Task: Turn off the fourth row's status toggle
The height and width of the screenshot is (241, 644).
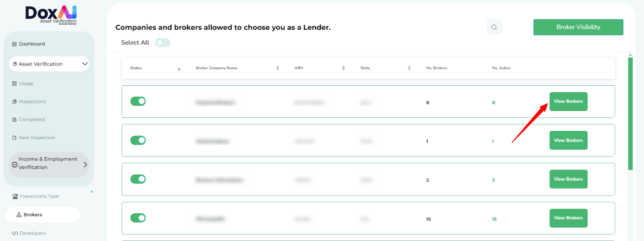Action: click(x=138, y=218)
